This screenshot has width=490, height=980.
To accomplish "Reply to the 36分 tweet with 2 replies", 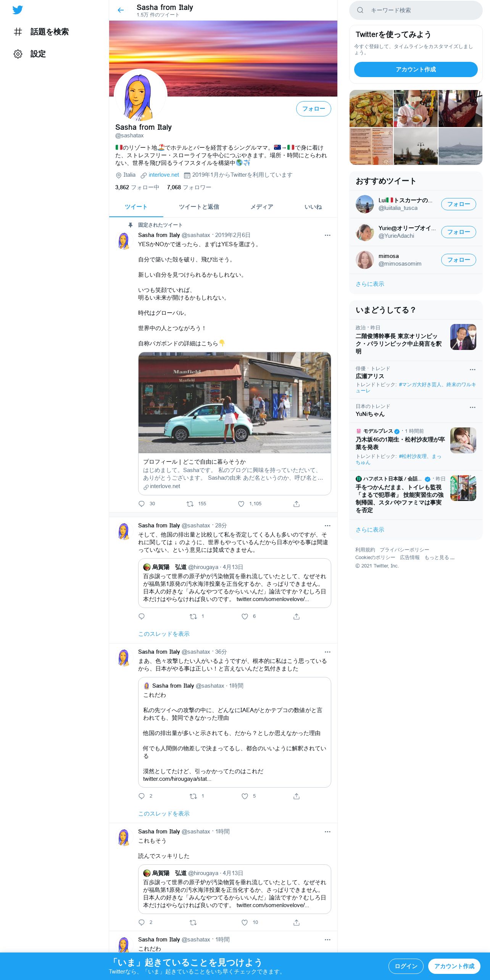I will click(x=142, y=796).
